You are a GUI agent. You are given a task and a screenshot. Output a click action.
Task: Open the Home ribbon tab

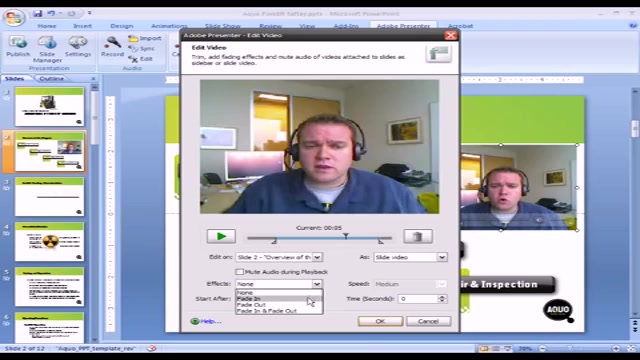(x=47, y=26)
